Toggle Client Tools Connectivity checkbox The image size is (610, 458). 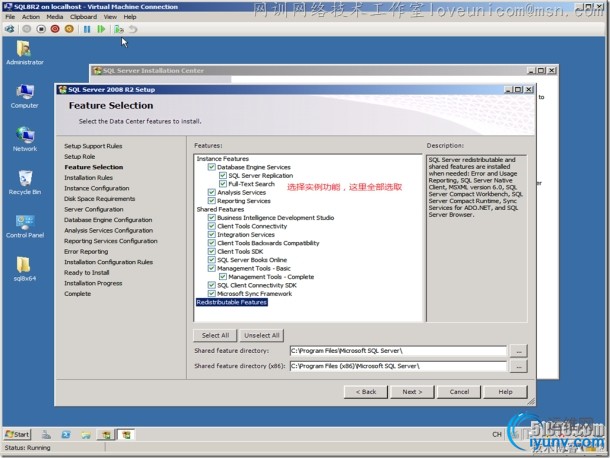212,226
